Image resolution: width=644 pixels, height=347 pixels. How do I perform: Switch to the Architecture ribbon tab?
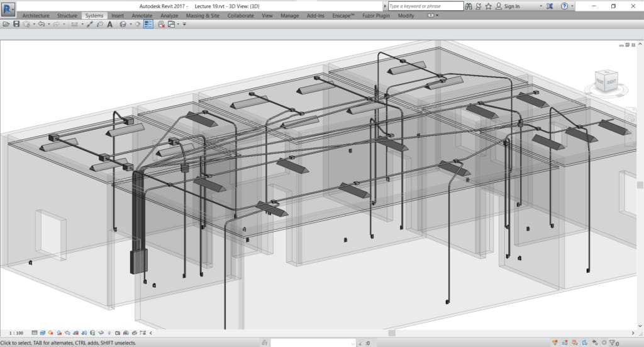coord(36,16)
